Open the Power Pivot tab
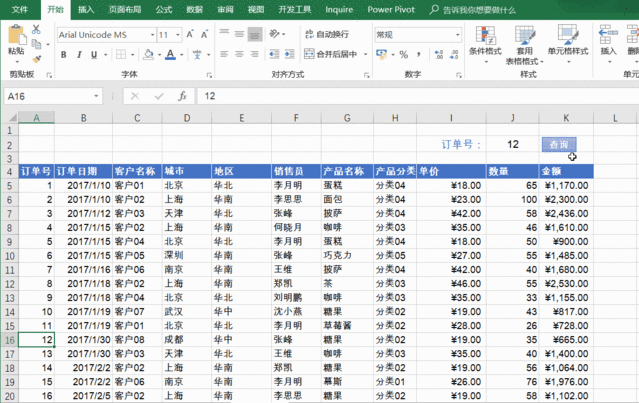Viewport: 639px width, 403px height. 393,9
